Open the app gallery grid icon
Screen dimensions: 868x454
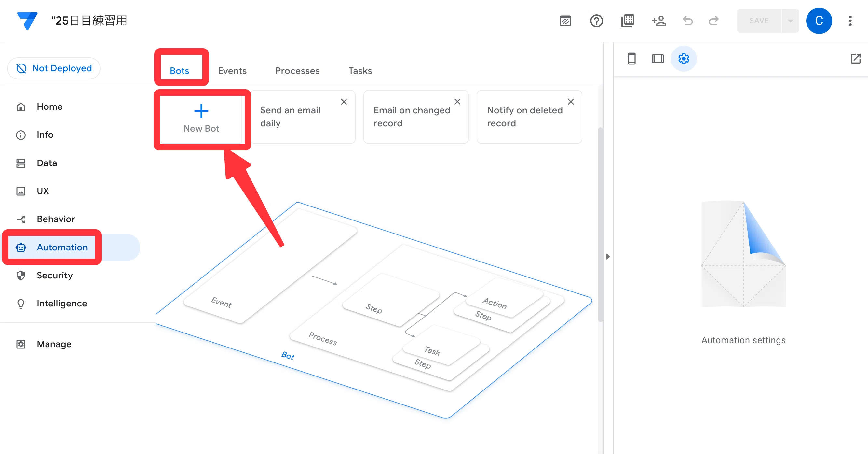[x=628, y=21]
